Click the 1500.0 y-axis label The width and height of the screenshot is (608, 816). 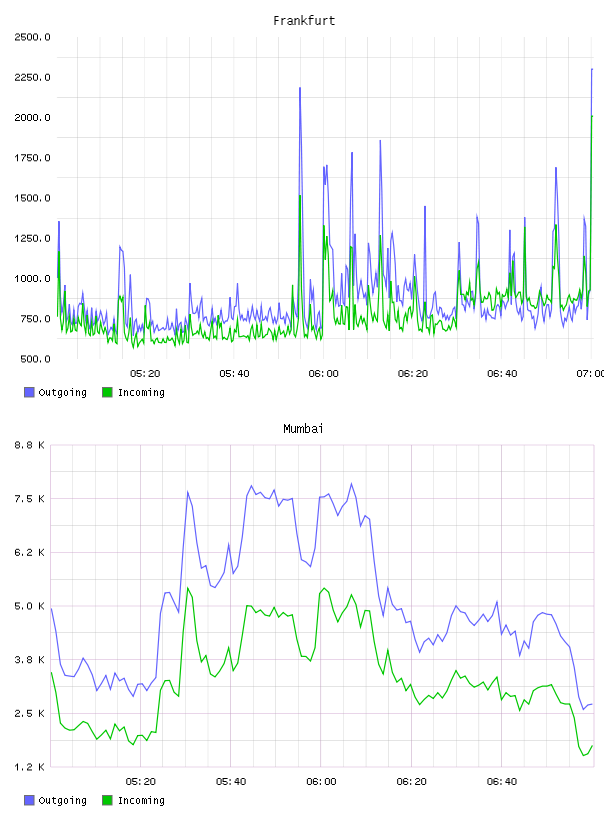click(33, 198)
